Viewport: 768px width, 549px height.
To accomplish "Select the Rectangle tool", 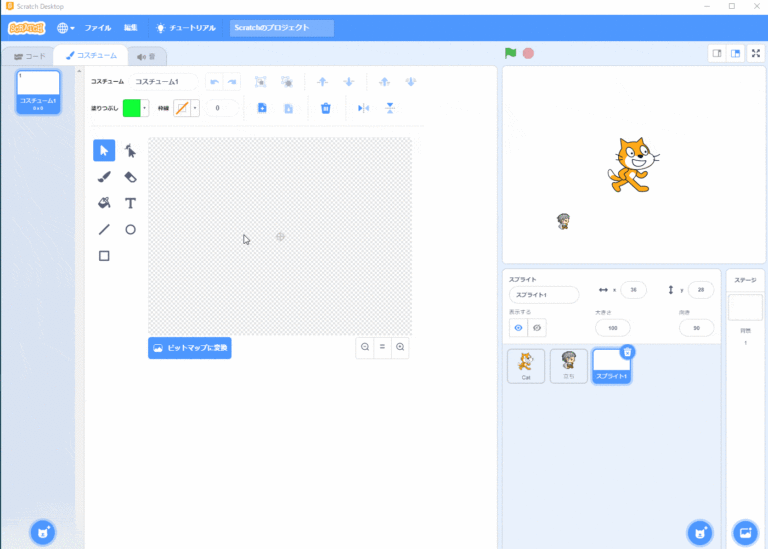I will (x=104, y=256).
